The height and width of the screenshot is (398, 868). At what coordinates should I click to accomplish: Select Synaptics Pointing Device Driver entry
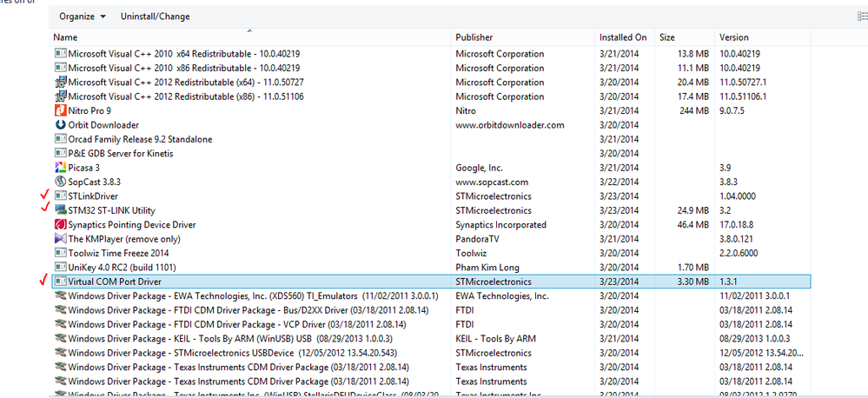[132, 225]
